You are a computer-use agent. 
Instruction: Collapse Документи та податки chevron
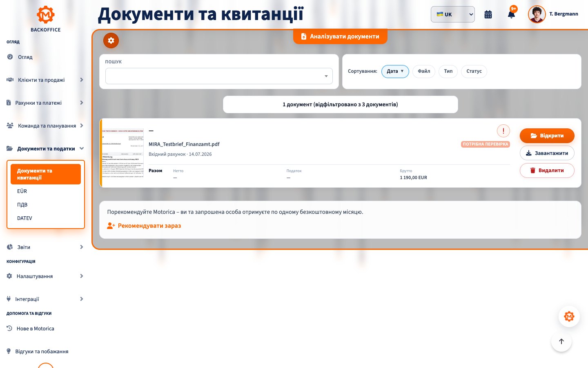[x=82, y=148]
